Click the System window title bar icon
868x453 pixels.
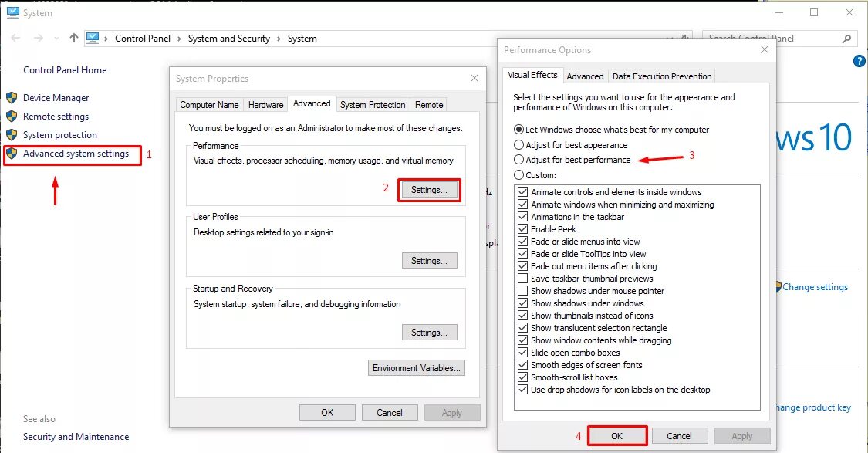coord(12,12)
